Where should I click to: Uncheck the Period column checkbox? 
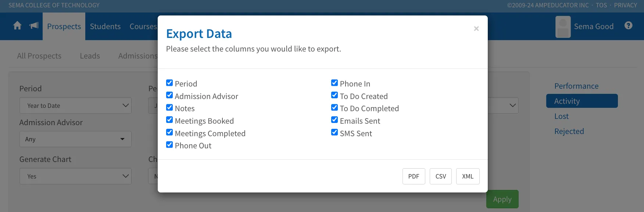(169, 83)
